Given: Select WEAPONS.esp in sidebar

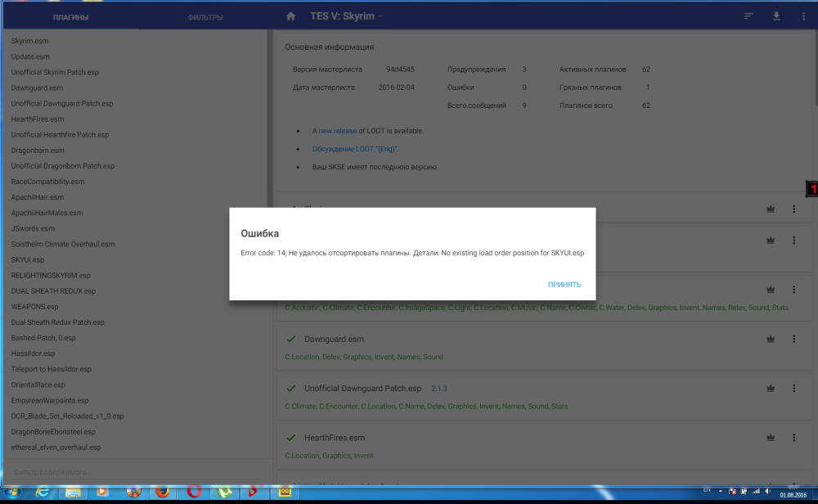Looking at the screenshot, I should click(34, 307).
